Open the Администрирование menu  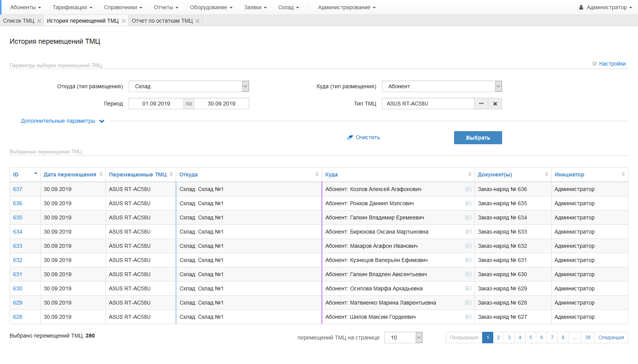click(x=347, y=7)
